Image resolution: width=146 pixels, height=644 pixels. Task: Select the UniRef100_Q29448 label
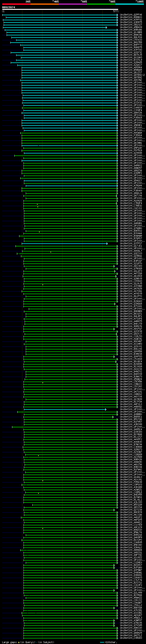(131, 153)
